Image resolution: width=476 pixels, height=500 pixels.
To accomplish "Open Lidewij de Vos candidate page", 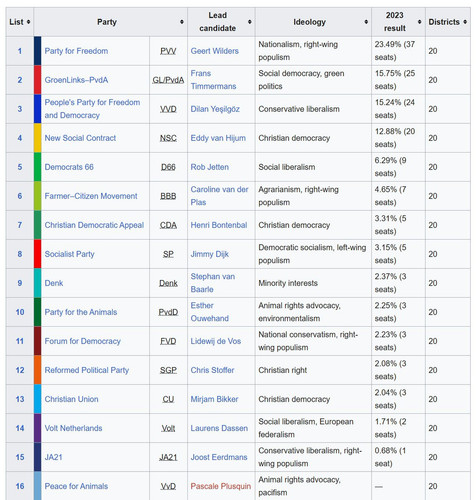I will coord(216,341).
